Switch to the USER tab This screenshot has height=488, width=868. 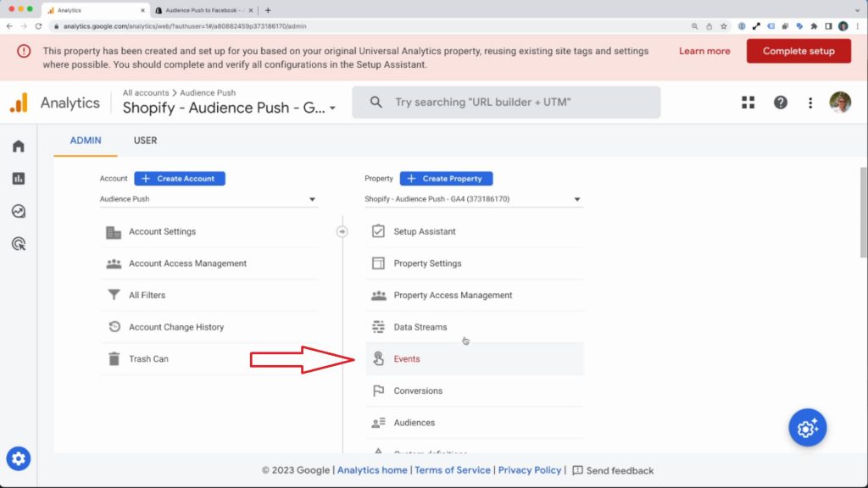point(145,141)
